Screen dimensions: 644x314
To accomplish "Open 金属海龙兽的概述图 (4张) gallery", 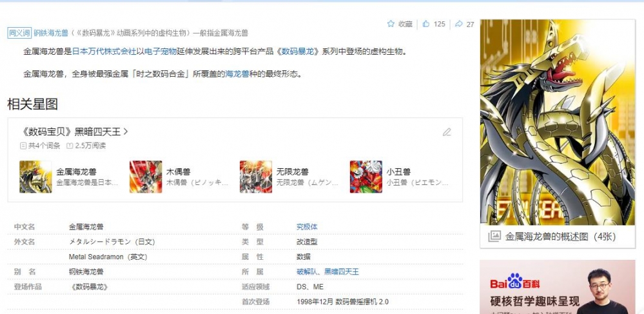I will coord(561,237).
